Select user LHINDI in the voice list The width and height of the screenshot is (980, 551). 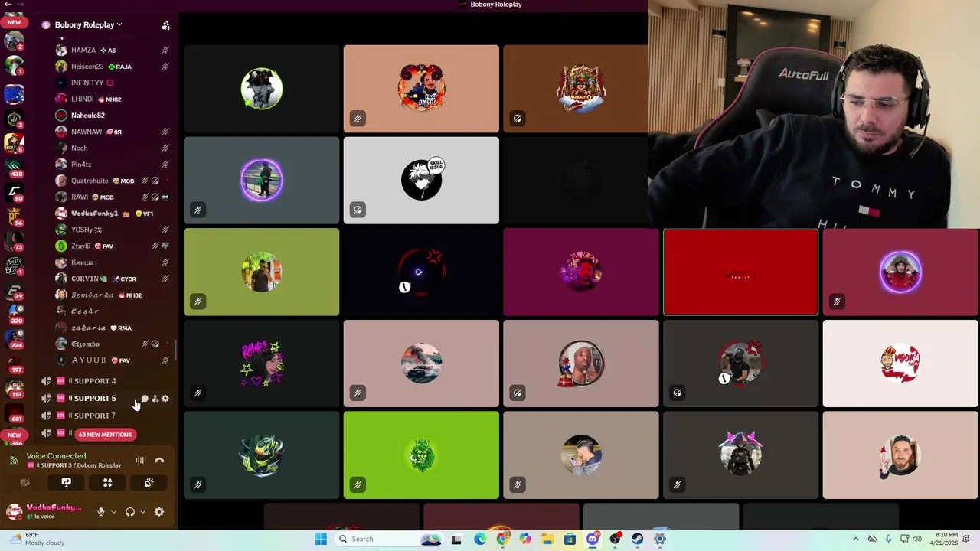click(x=111, y=99)
